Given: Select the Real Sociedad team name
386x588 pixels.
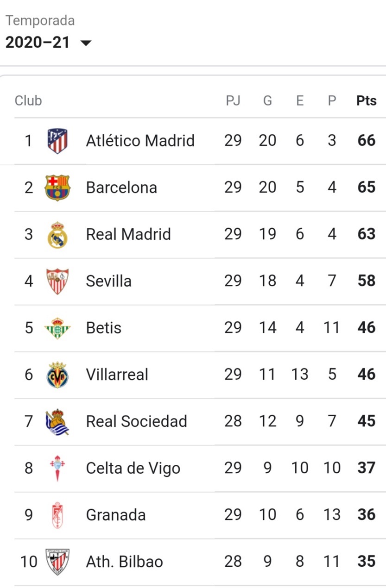Looking at the screenshot, I should coord(136,421).
